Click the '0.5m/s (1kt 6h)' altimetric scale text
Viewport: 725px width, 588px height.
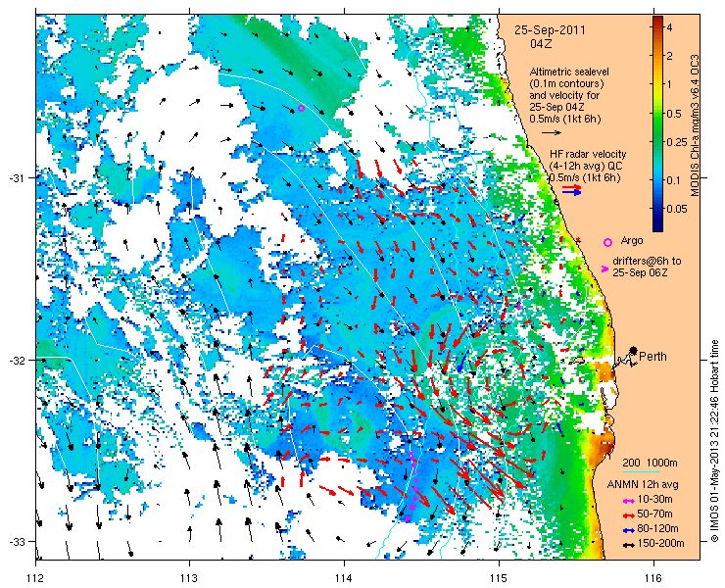tap(565, 120)
